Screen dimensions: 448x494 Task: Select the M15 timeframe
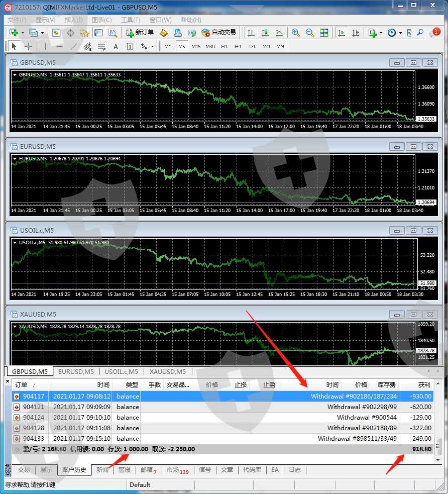(196, 46)
